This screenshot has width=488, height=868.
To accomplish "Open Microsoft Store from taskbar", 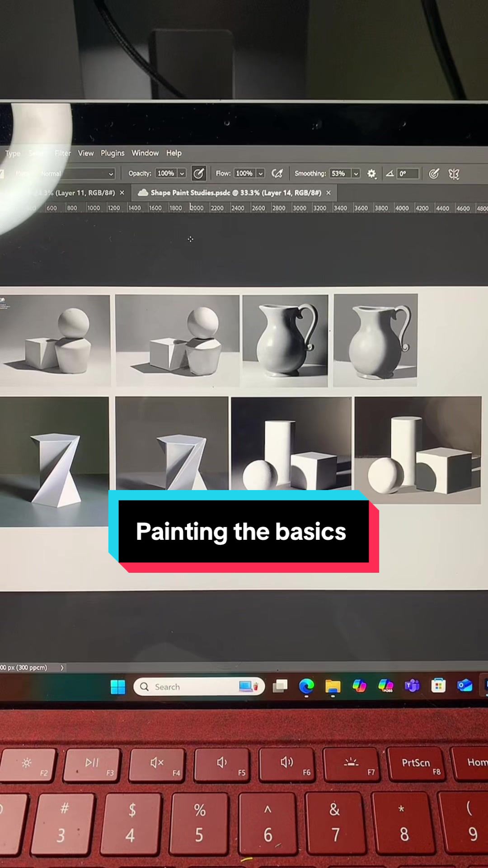I will pos(438,686).
